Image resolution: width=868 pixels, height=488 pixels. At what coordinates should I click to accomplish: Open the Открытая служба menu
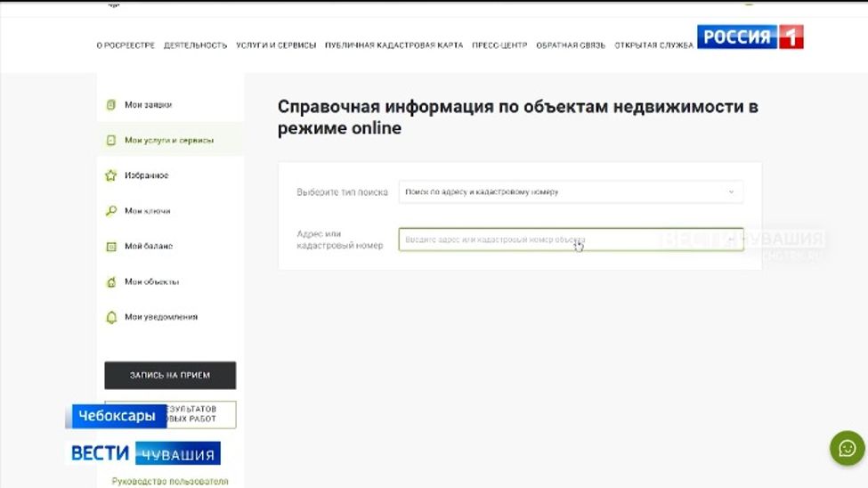(x=653, y=45)
